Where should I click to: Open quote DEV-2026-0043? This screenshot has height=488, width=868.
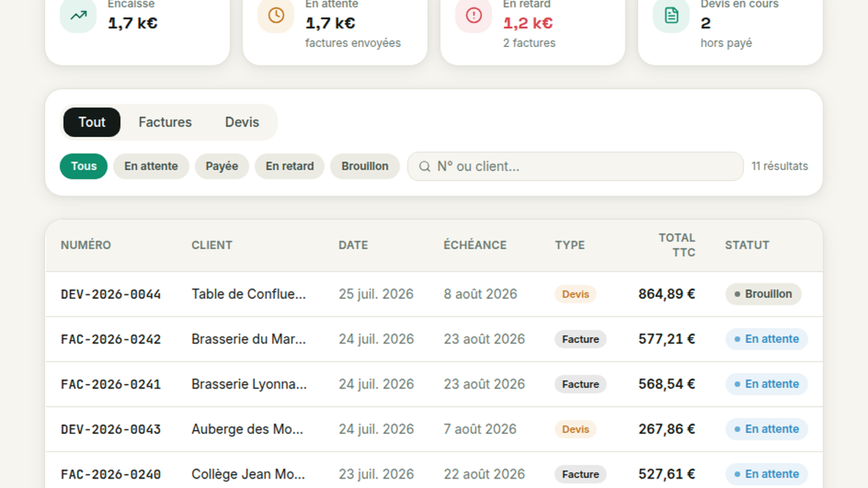tap(111, 429)
